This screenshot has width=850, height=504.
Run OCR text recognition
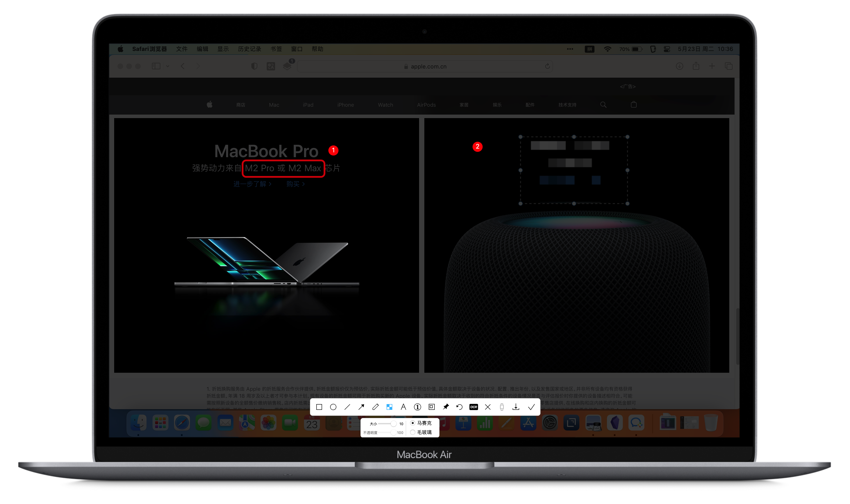(474, 407)
